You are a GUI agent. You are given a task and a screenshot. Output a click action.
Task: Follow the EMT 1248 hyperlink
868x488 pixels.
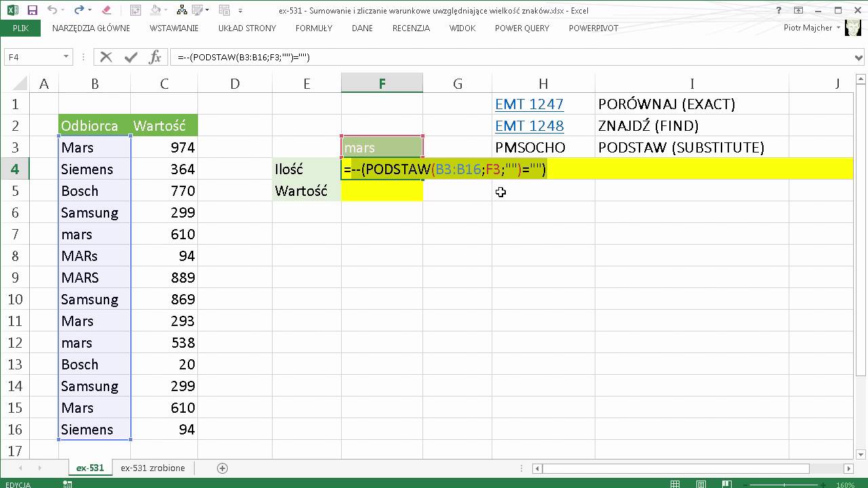coord(530,125)
